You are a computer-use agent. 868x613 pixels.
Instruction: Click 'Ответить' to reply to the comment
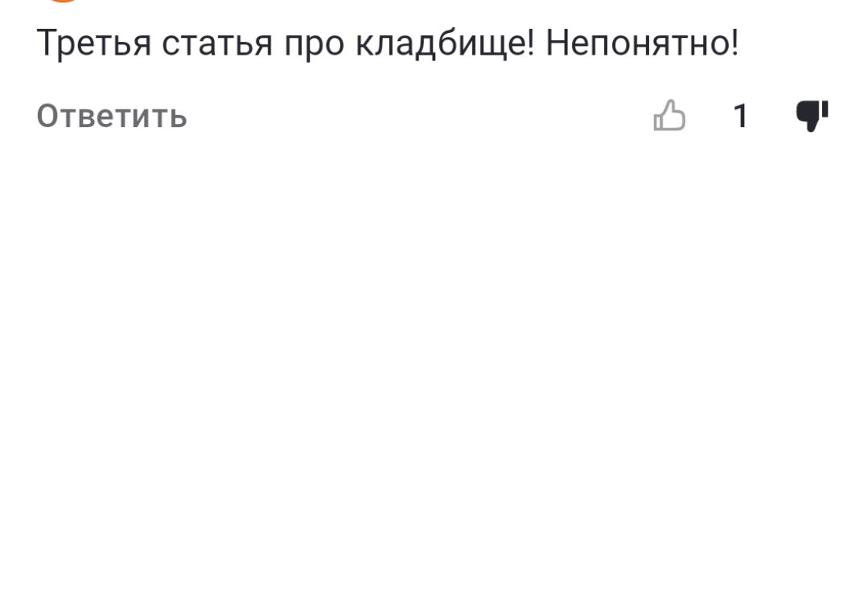[x=110, y=117]
